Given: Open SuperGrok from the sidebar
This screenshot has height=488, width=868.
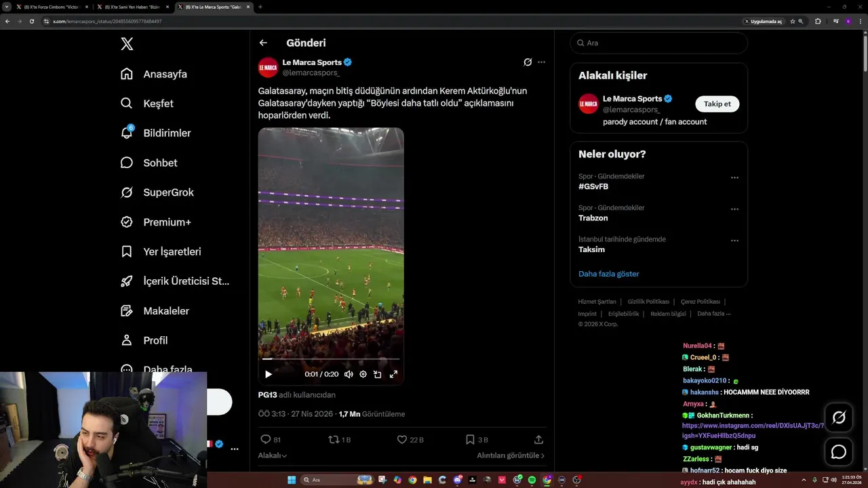Looking at the screenshot, I should (157, 192).
